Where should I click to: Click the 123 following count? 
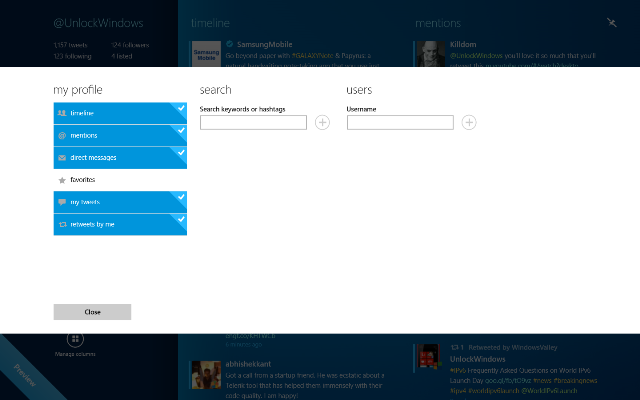click(72, 56)
